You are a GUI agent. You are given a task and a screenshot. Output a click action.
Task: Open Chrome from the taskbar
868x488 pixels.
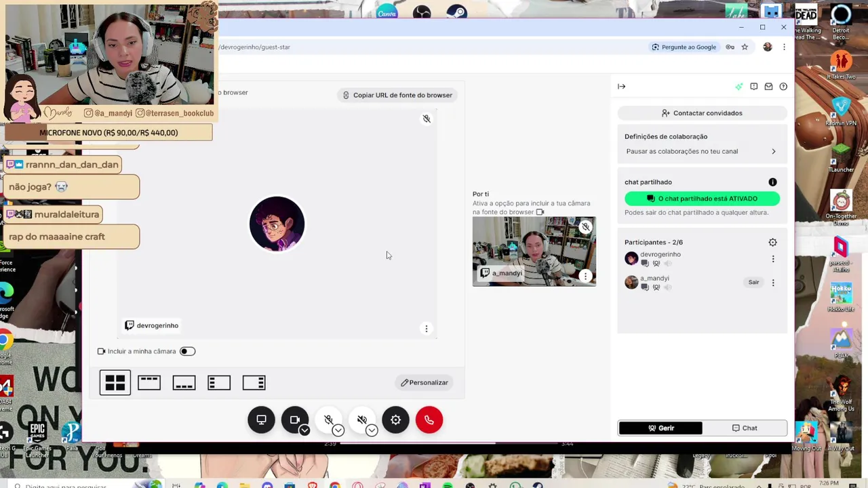pyautogui.click(x=335, y=485)
